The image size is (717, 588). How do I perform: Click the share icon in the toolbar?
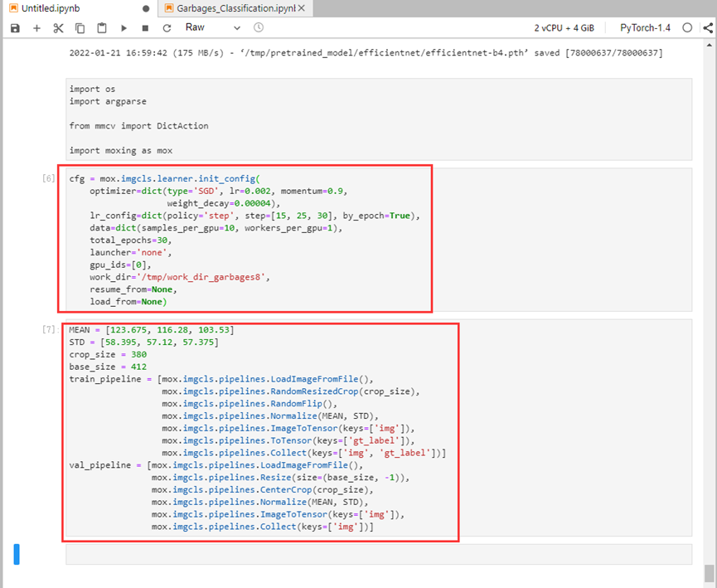coord(708,28)
